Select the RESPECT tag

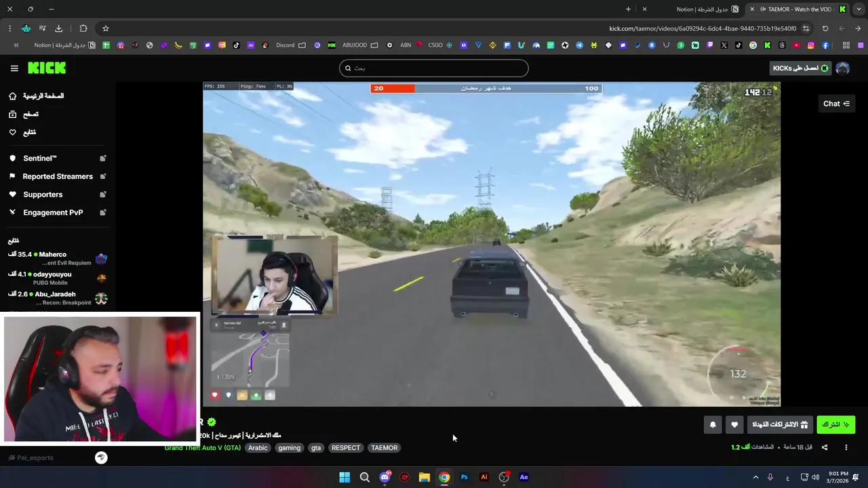point(346,448)
